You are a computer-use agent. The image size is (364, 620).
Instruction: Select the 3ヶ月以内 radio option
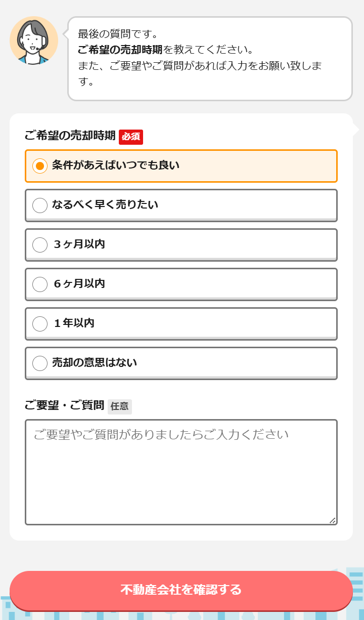pyautogui.click(x=40, y=245)
